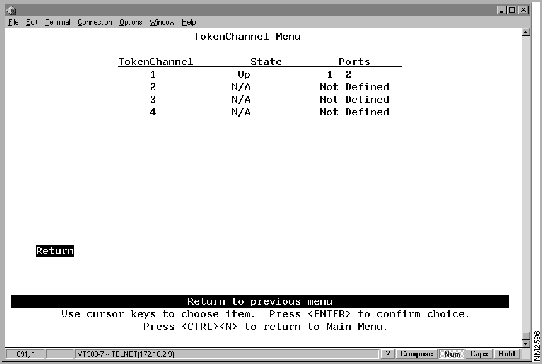Open the File menu
The width and height of the screenshot is (542, 364).
13,22
